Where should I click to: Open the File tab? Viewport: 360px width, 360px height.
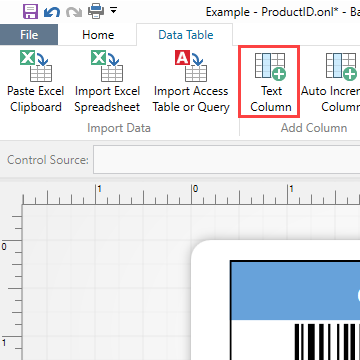pyautogui.click(x=29, y=35)
